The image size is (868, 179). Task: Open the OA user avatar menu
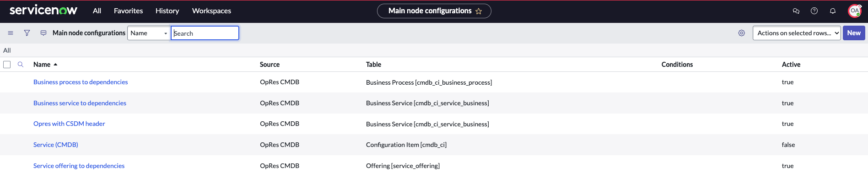pyautogui.click(x=855, y=11)
